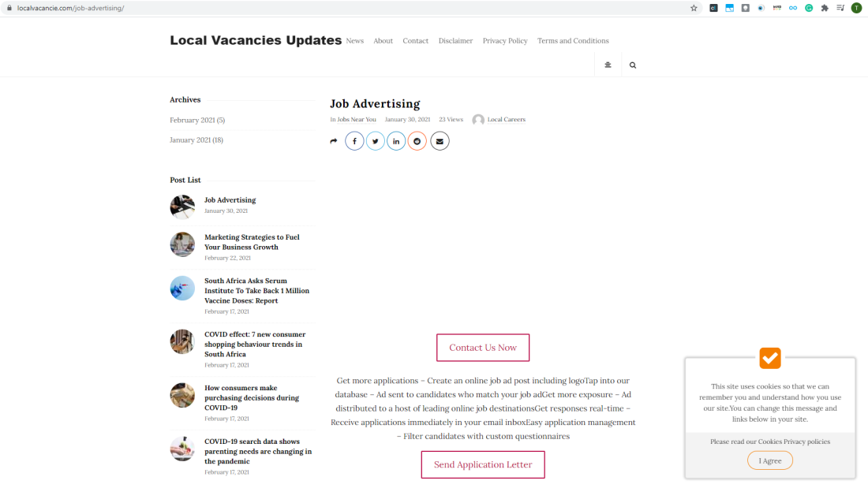Open the site search magnifier icon
868x488 pixels.
pos(633,65)
